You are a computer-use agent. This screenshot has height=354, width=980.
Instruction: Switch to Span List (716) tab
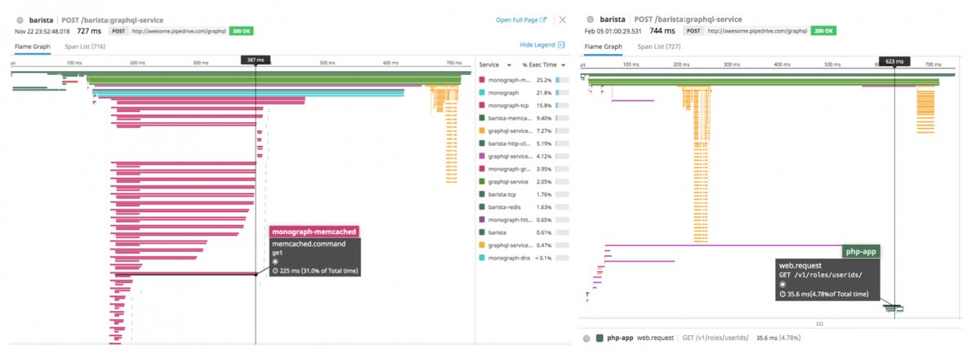87,46
